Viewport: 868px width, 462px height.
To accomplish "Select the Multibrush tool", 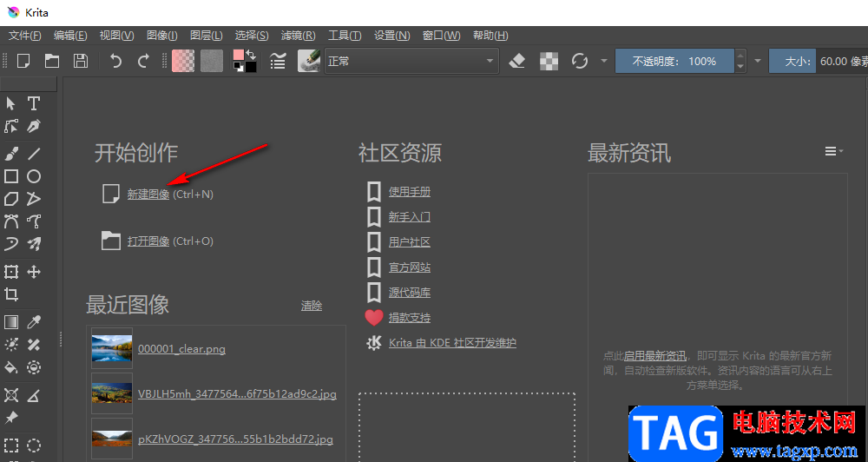I will coord(34,244).
